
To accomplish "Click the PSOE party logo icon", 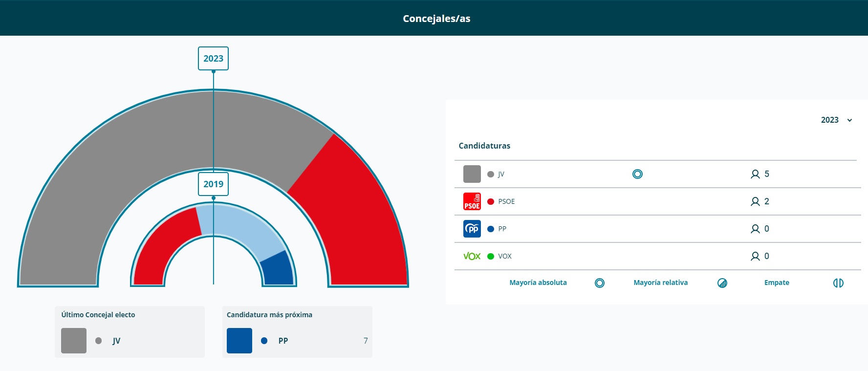I will (x=472, y=201).
